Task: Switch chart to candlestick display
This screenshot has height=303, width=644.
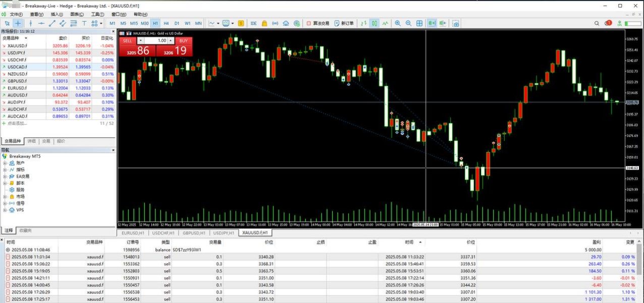Action: (374, 23)
